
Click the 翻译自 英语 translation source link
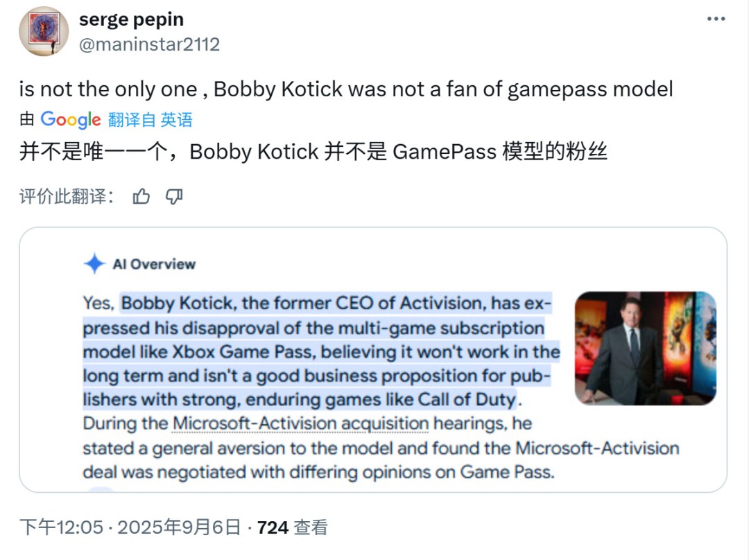coord(150,120)
